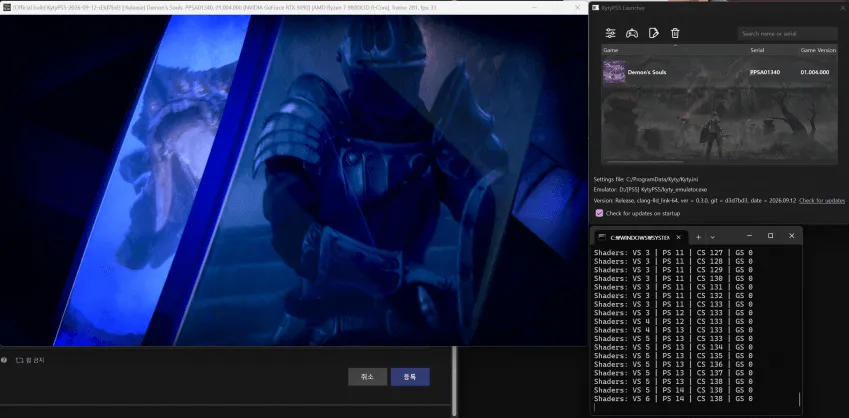
Task: Close the emulator game window
Action: click(577, 8)
